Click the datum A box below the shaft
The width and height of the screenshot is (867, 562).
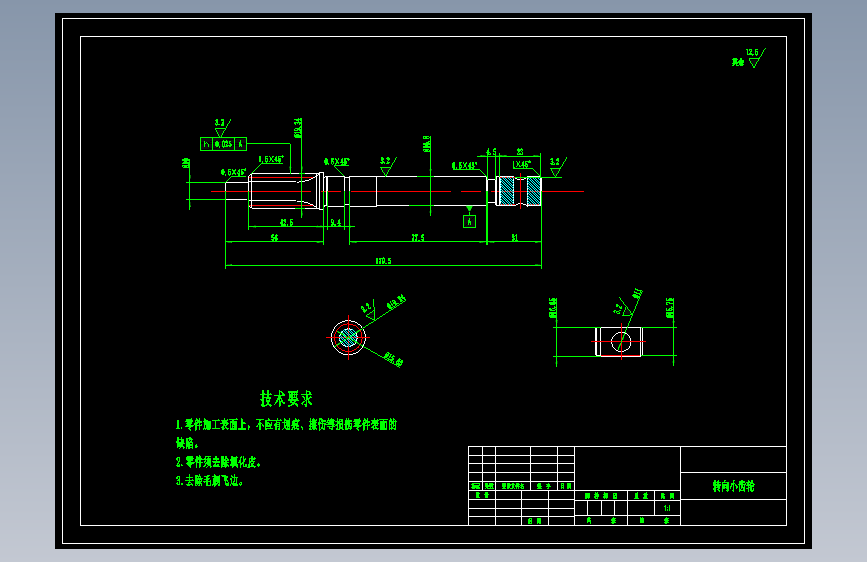[x=469, y=222]
